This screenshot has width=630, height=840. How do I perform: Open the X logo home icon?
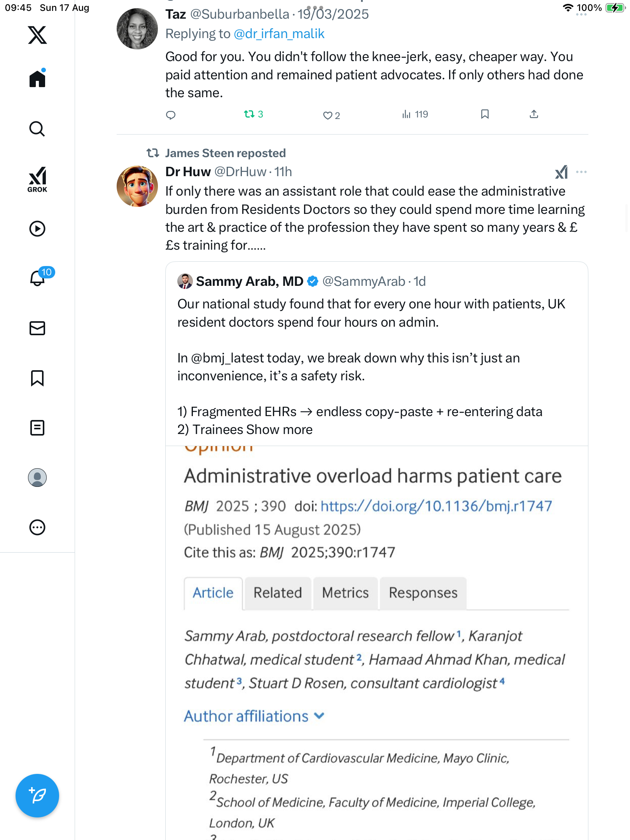pyautogui.click(x=37, y=35)
